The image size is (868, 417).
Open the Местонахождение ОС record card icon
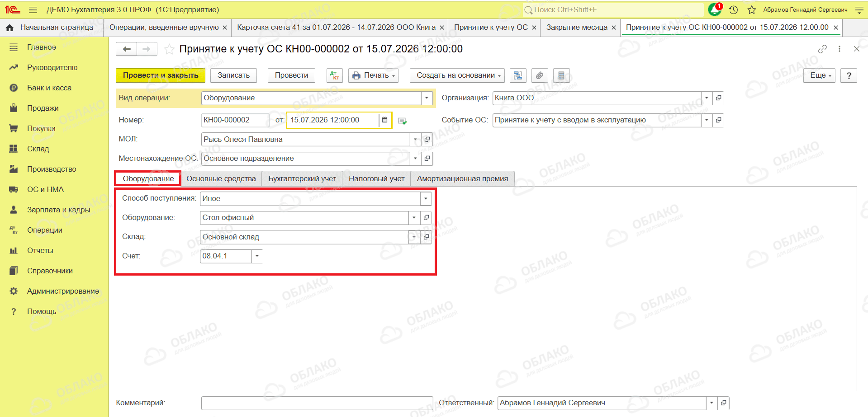click(x=427, y=159)
